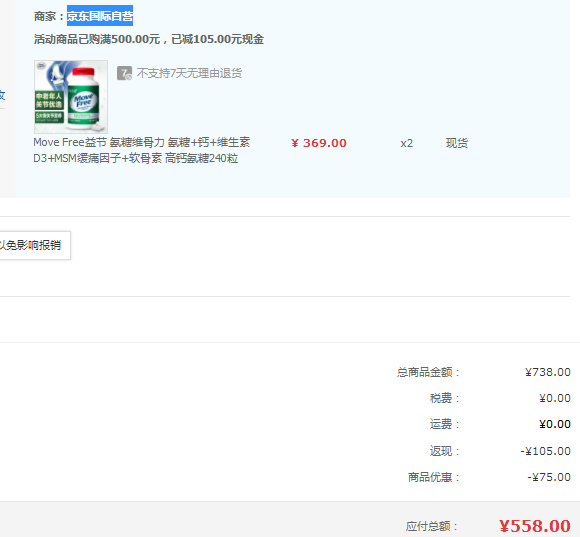
Task: Click the 应付总额 label
Action: [x=432, y=526]
